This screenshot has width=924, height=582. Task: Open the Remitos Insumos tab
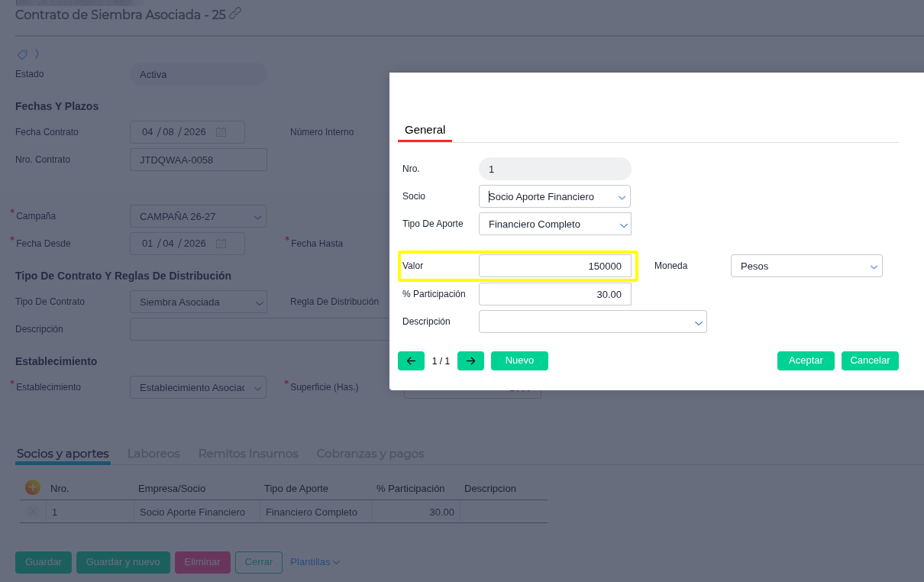click(248, 454)
